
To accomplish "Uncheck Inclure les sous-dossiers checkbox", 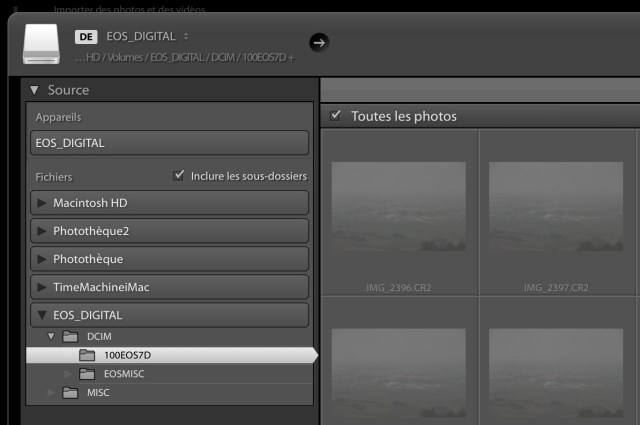I will tap(180, 175).
